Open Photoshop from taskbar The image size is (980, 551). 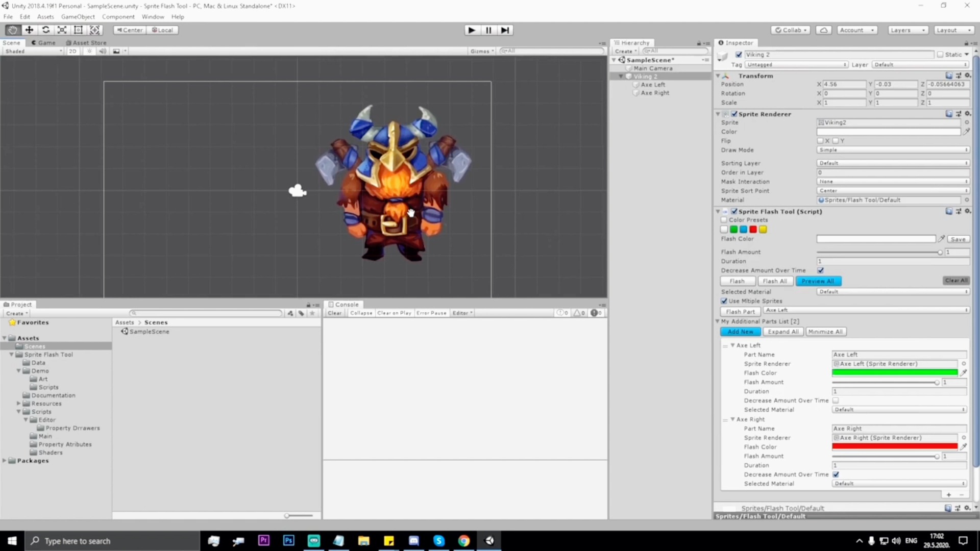[289, 541]
